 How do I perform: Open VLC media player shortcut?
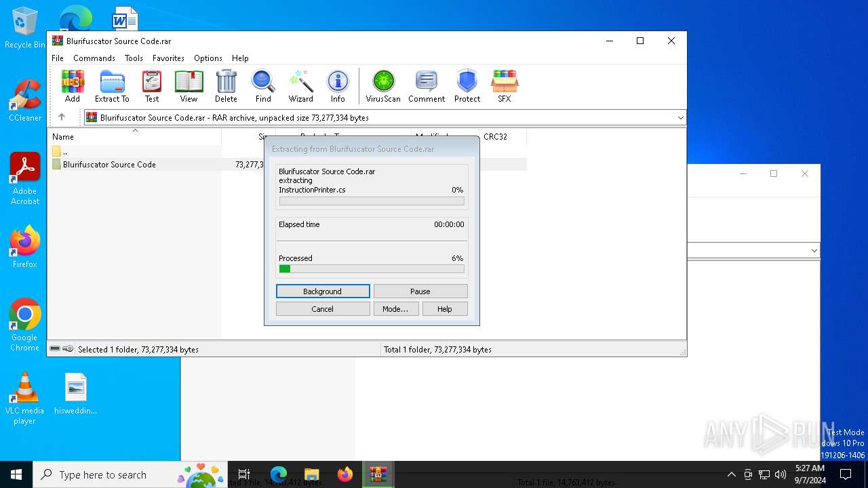click(25, 399)
